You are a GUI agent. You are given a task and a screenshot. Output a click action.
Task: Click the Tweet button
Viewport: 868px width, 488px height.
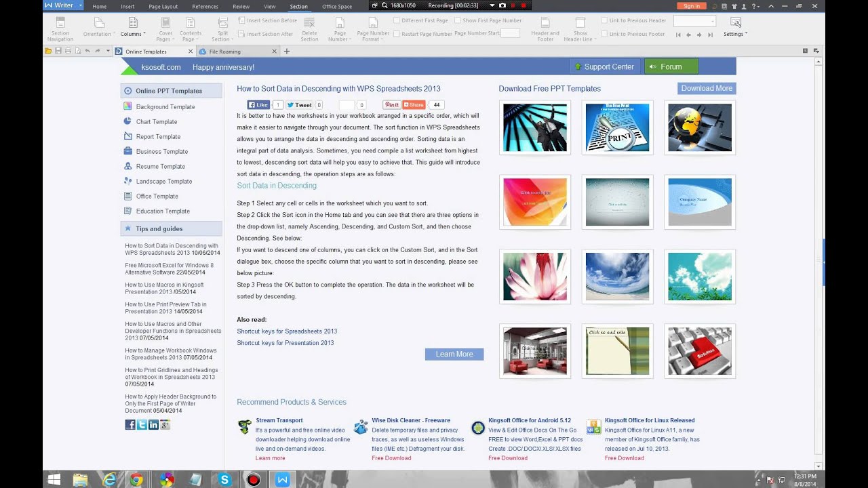tap(300, 105)
